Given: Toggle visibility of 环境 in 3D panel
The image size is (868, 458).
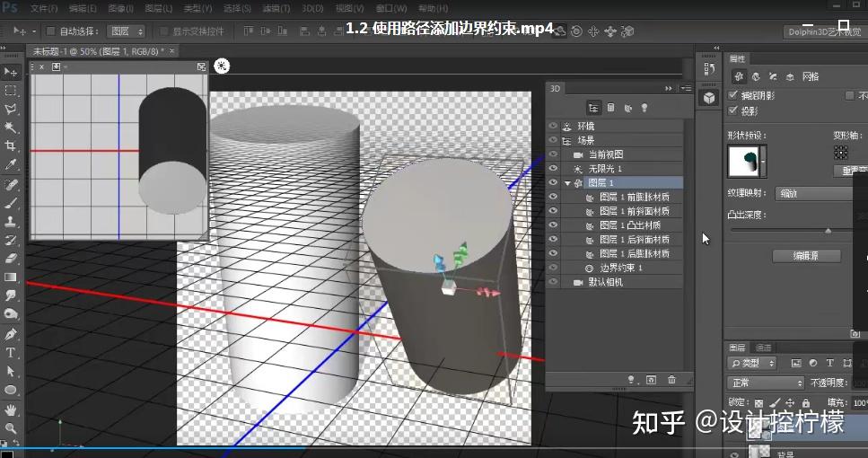Looking at the screenshot, I should 552,126.
